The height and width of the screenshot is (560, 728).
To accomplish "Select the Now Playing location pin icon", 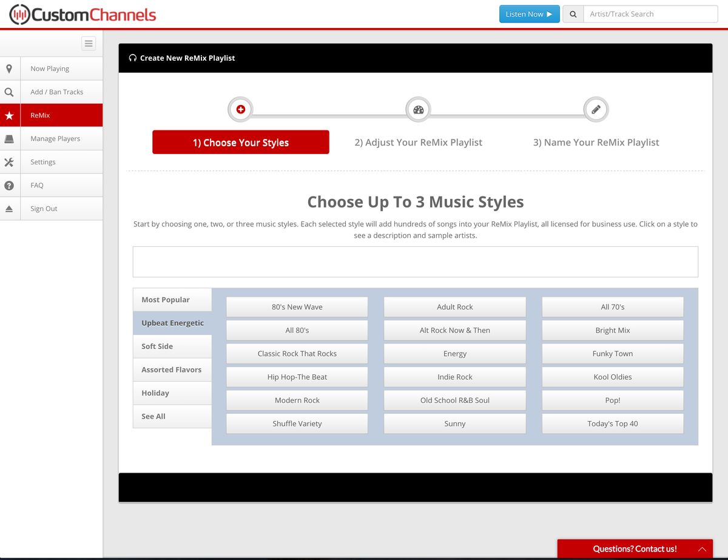I will tap(10, 69).
